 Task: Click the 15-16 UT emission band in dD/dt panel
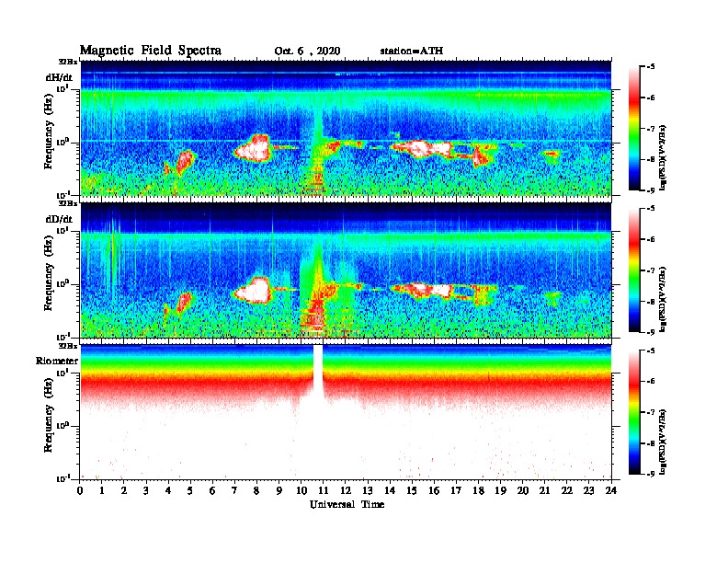(x=424, y=290)
